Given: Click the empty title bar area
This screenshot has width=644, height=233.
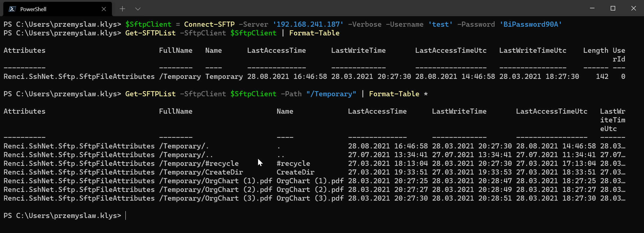Looking at the screenshot, I should pos(360,8).
